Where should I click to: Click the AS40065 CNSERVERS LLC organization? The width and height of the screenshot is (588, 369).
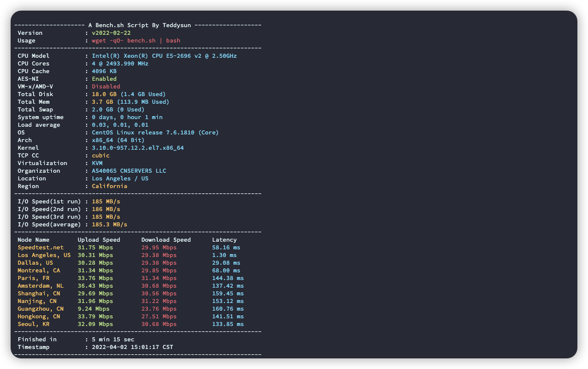click(129, 171)
